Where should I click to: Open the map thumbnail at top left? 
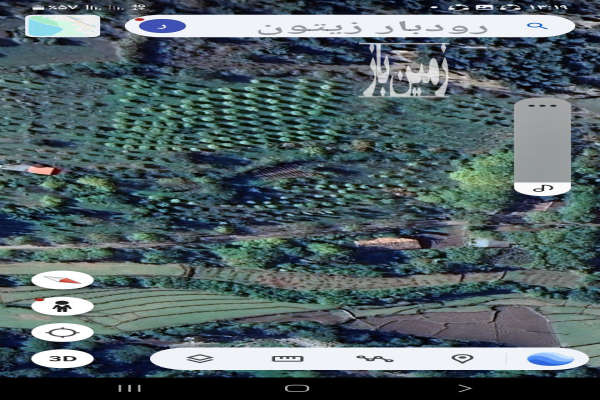click(62, 25)
